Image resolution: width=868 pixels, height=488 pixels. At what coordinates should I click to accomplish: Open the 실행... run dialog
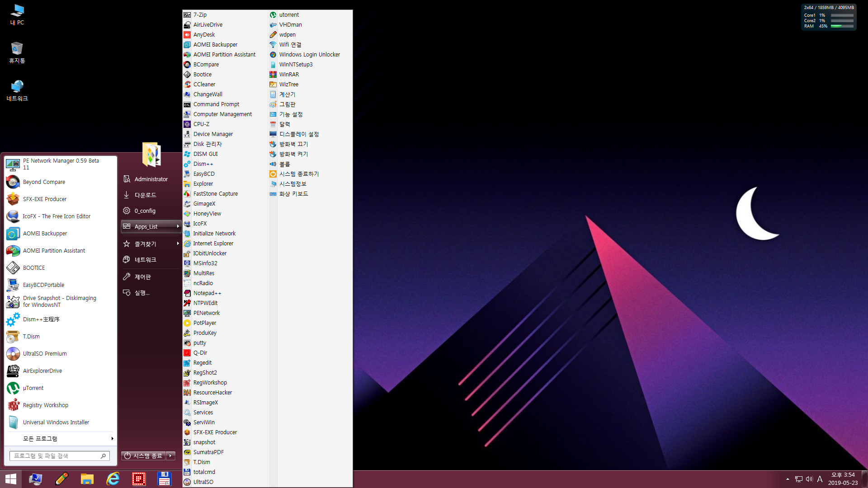click(151, 293)
